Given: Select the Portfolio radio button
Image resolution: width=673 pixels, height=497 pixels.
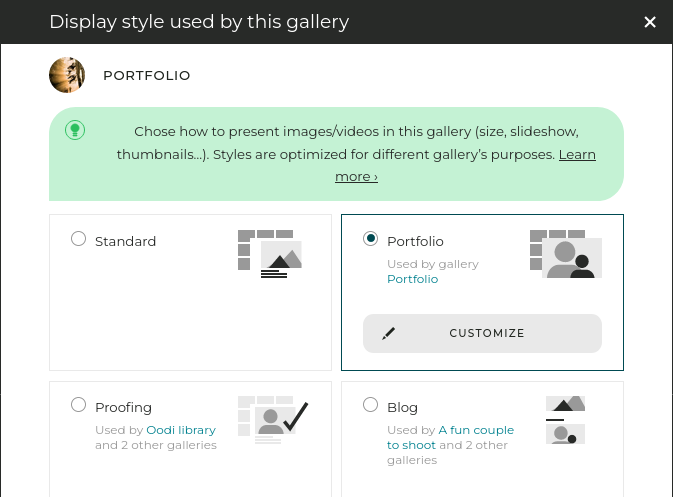Looking at the screenshot, I should [x=370, y=239].
